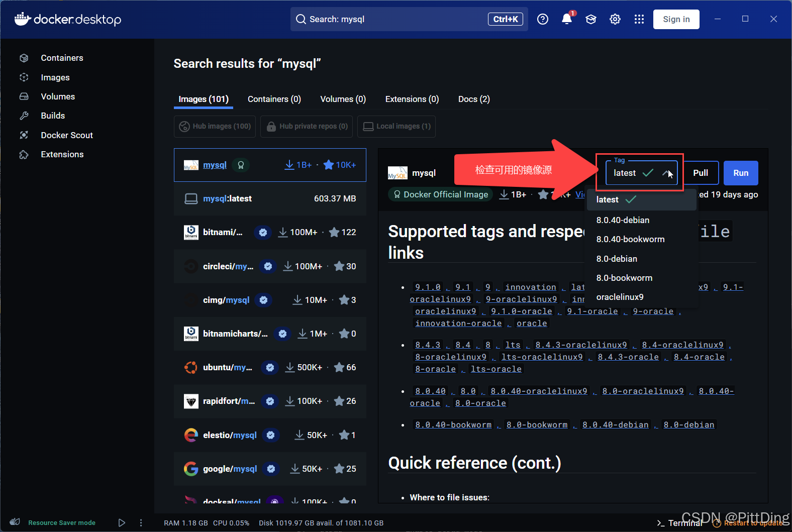Open the status bar three-dot menu
This screenshot has width=792, height=532.
141,522
